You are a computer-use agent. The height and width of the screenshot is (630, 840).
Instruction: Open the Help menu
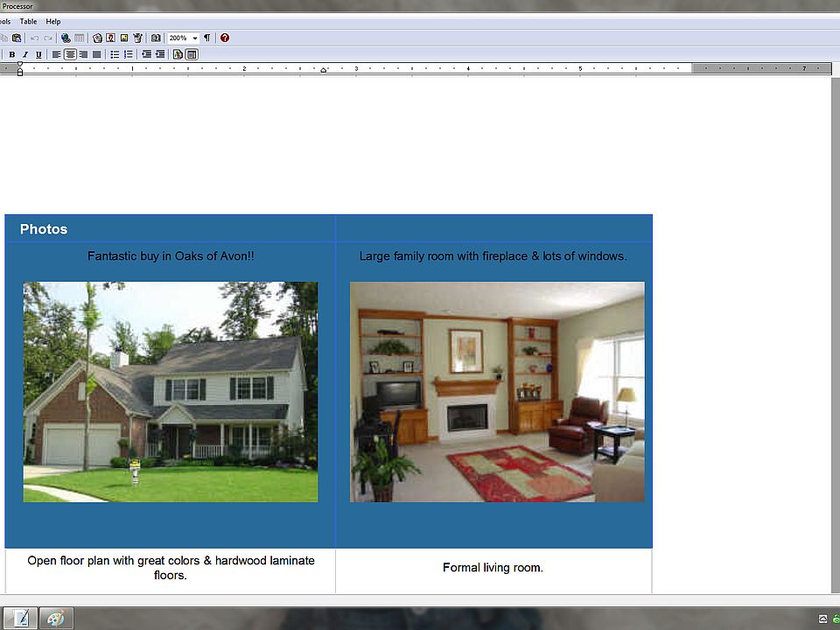[x=53, y=22]
